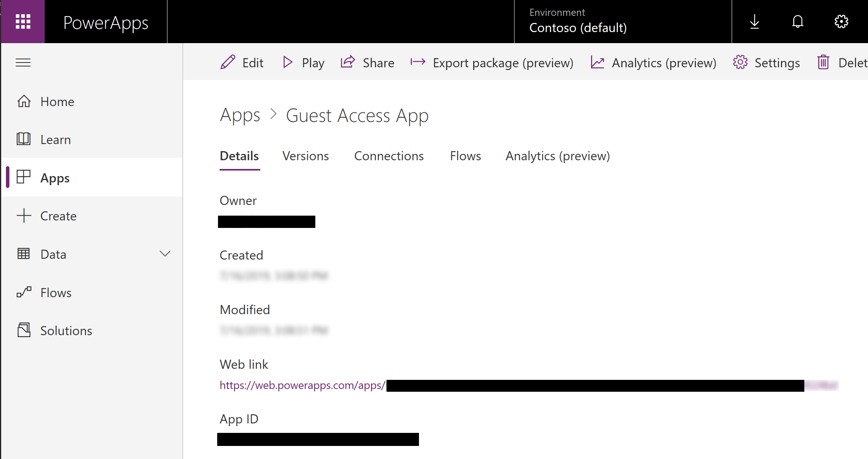
Task: Open the Flows tab in app details
Action: pyautogui.click(x=465, y=156)
